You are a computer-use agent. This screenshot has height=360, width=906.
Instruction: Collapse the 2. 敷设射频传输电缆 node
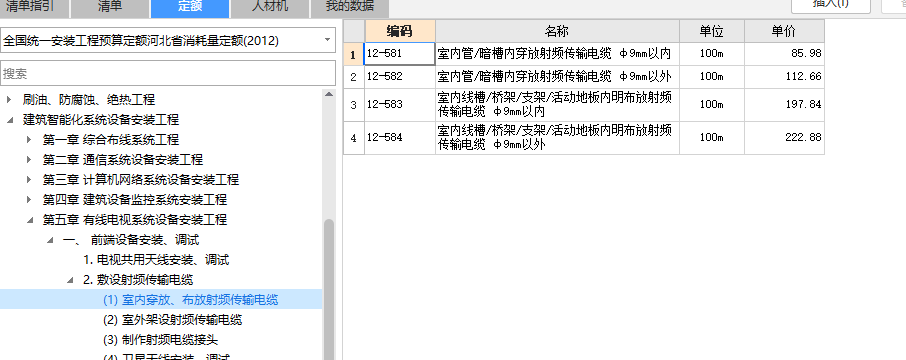[x=70, y=280]
